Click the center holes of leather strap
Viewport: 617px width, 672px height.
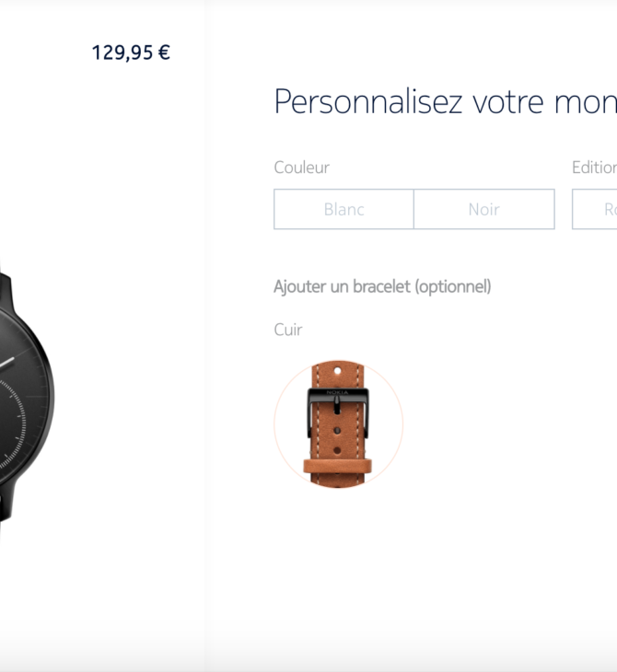coord(337,440)
